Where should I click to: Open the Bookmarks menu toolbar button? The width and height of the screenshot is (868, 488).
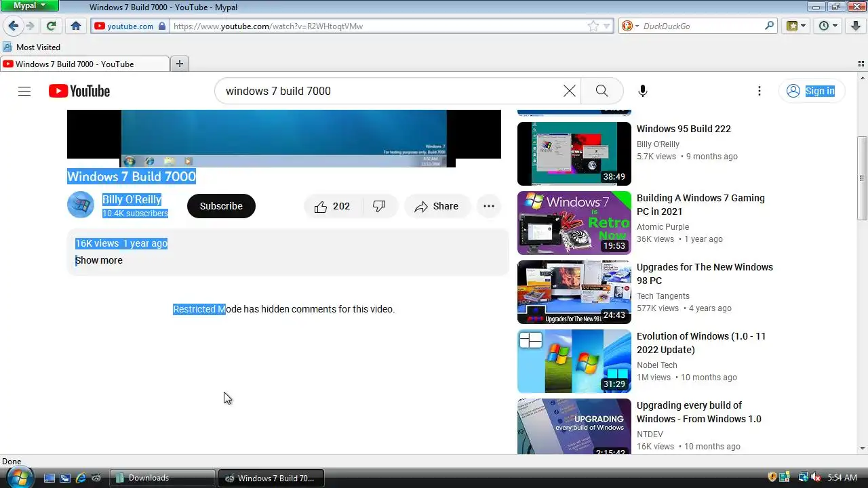[796, 26]
